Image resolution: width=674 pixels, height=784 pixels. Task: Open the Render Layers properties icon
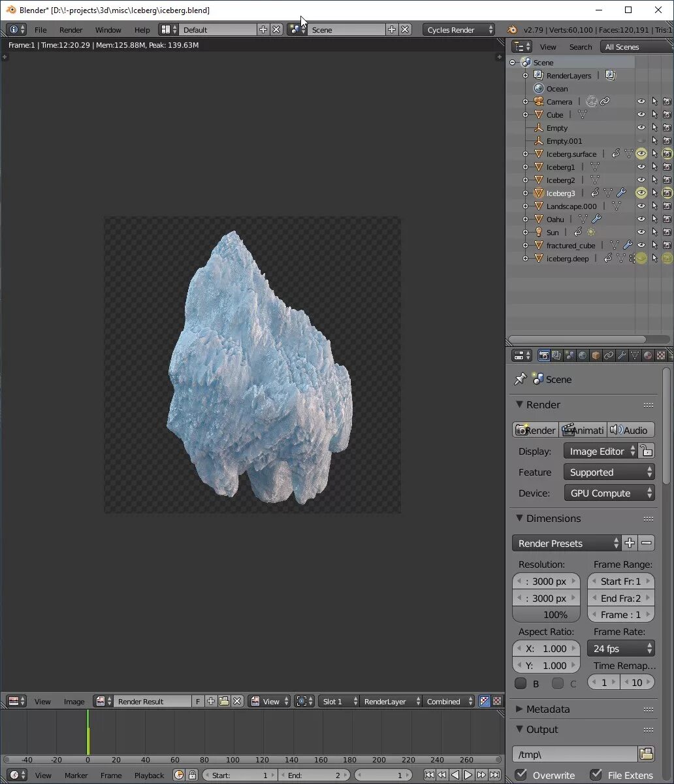point(556,355)
